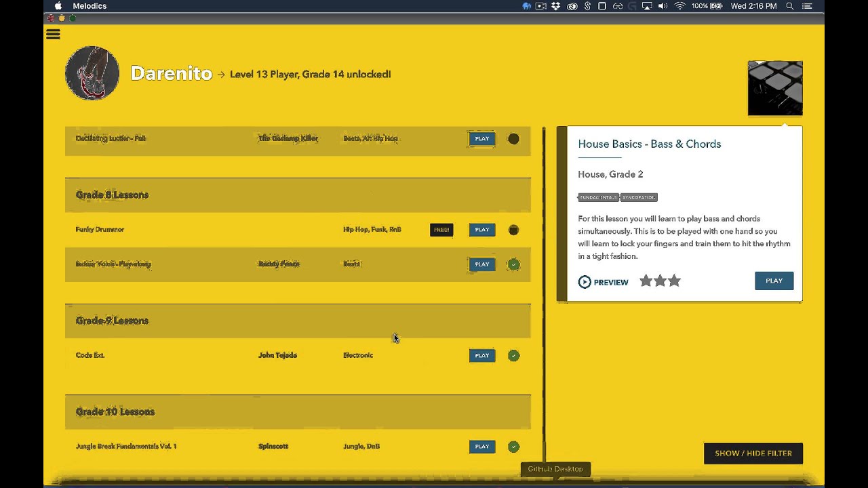Click the stylized S menu bar icon
Image resolution: width=868 pixels, height=488 pixels.
[587, 6]
